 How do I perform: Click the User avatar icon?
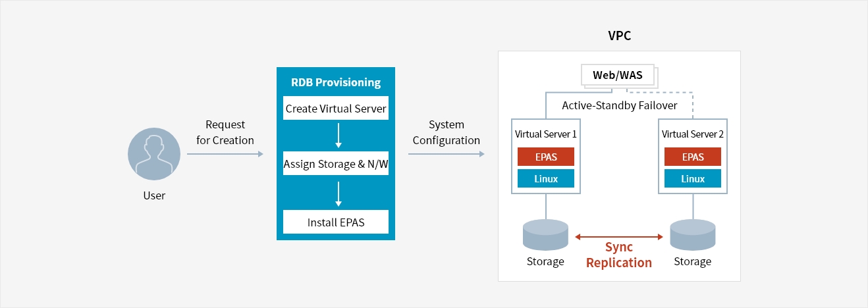point(154,154)
